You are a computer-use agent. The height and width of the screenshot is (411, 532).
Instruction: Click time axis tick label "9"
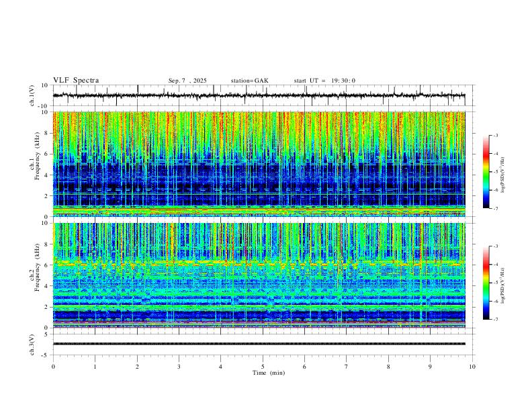[x=430, y=367]
